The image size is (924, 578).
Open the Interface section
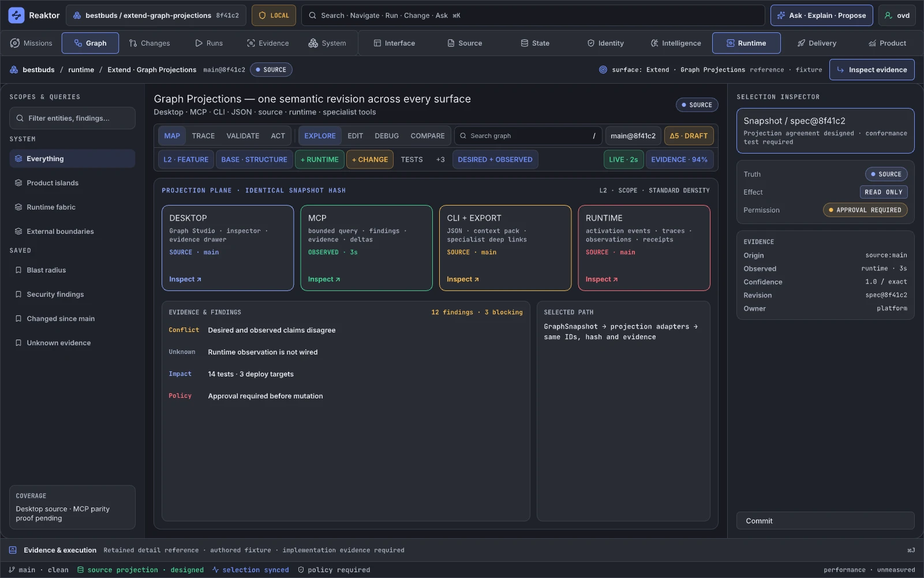pyautogui.click(x=394, y=43)
